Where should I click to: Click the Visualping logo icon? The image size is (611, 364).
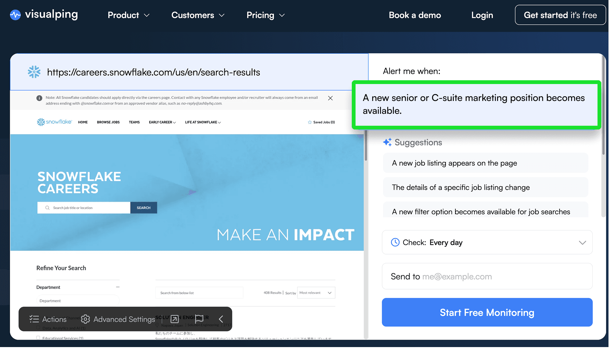click(15, 15)
